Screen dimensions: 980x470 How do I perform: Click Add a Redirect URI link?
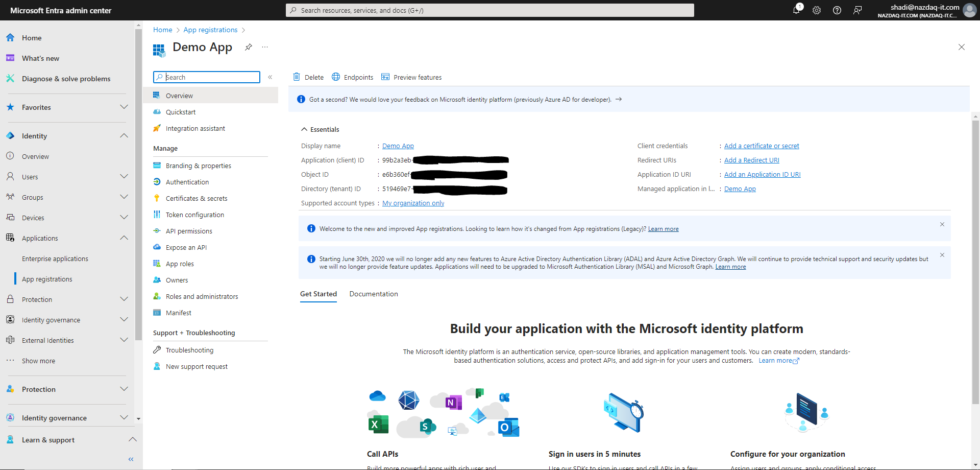pyautogui.click(x=751, y=160)
